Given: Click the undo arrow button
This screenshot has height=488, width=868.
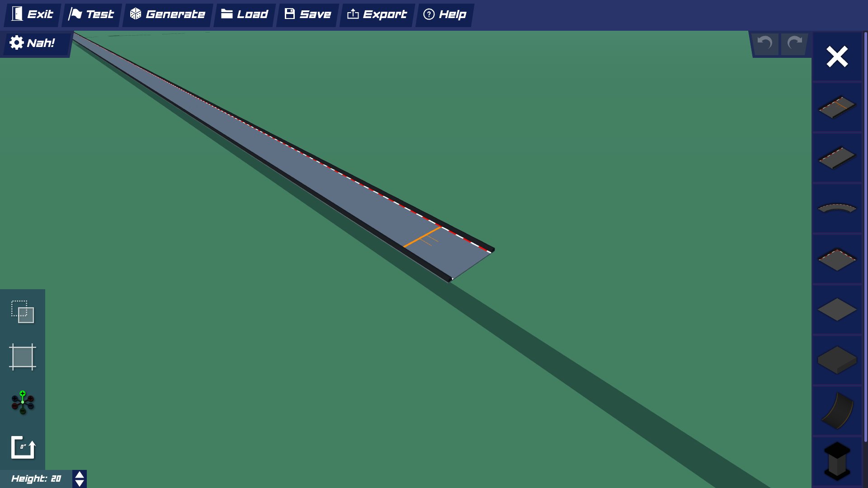Looking at the screenshot, I should (x=764, y=43).
